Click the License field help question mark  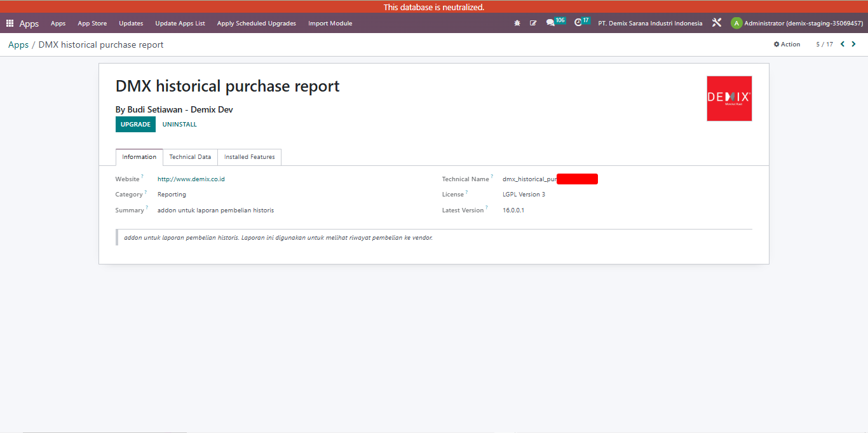tap(467, 192)
